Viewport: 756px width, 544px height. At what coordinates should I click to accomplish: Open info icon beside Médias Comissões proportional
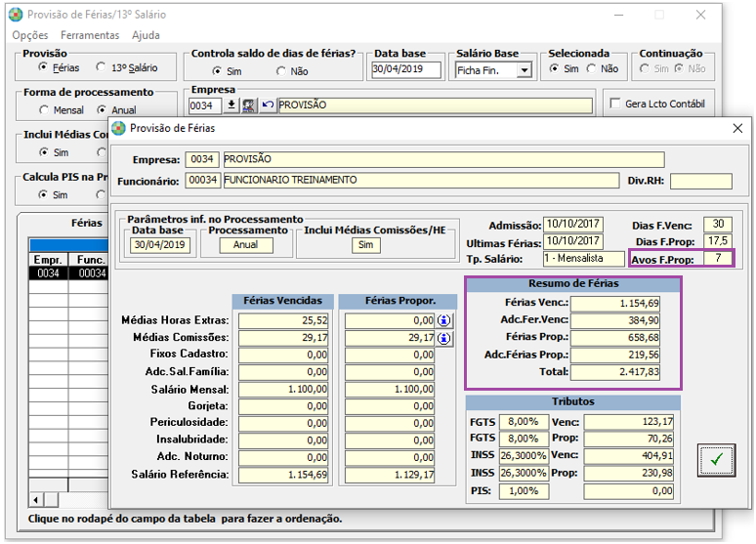[444, 338]
